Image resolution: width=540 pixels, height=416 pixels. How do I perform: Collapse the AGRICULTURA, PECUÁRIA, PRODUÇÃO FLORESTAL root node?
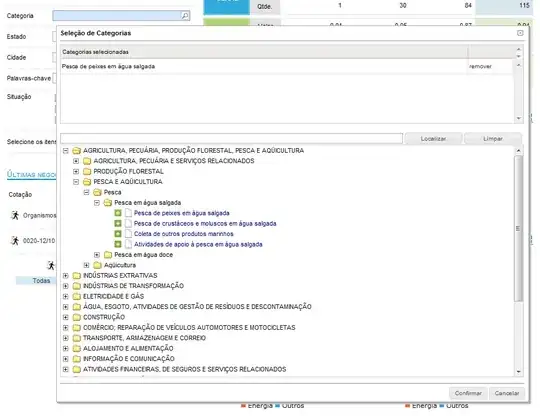66,150
